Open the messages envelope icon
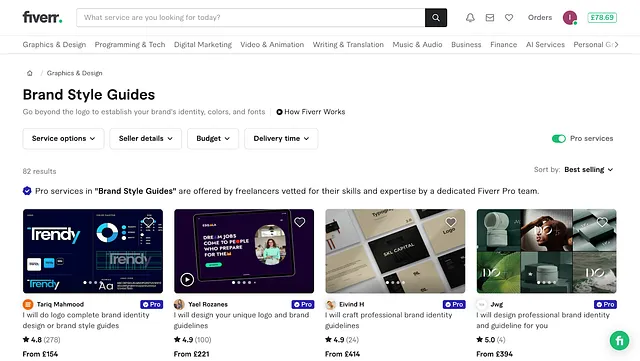The height and width of the screenshot is (361, 640). coord(490,18)
